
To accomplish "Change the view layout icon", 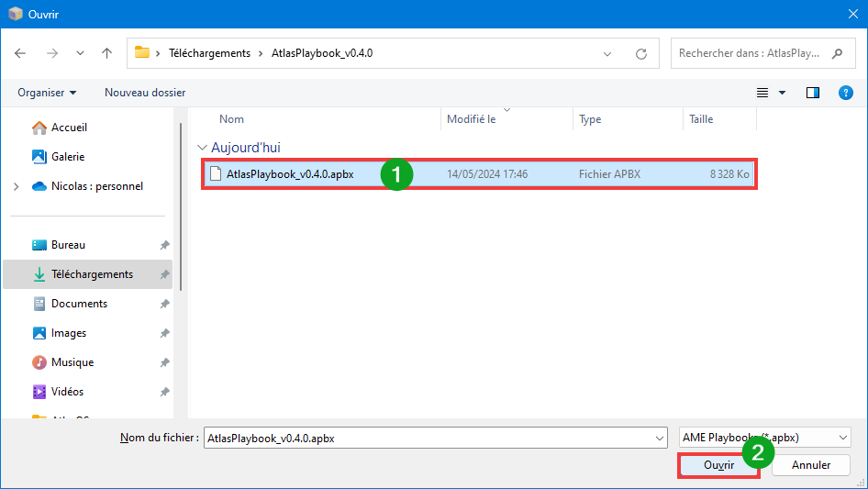I will [x=762, y=93].
